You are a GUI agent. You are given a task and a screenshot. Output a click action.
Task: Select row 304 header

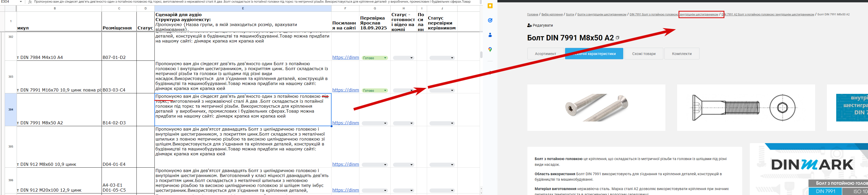11,110
